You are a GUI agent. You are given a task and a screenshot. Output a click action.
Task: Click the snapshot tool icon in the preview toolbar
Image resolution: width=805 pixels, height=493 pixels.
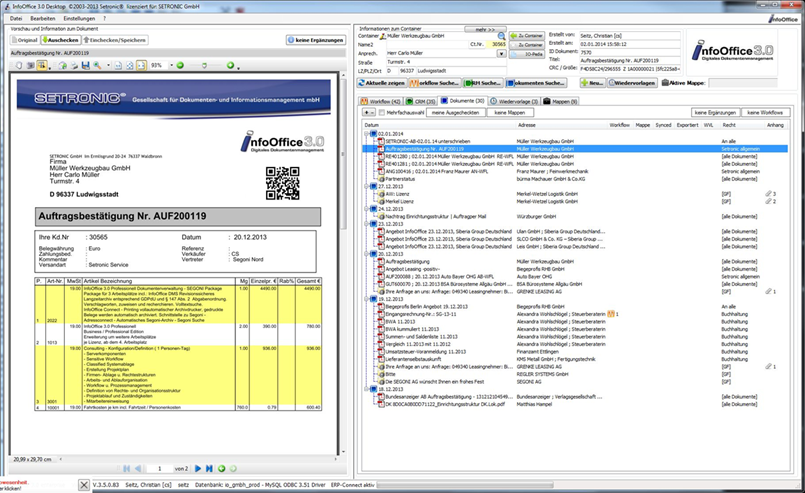(30, 66)
